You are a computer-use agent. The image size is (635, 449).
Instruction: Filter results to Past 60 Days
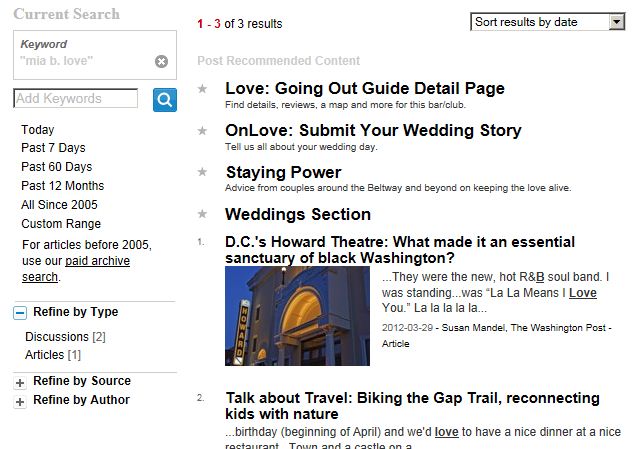[x=57, y=167]
